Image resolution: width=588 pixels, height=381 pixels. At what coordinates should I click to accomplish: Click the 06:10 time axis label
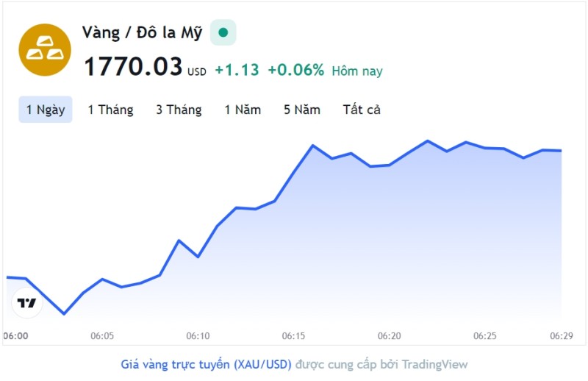198,336
